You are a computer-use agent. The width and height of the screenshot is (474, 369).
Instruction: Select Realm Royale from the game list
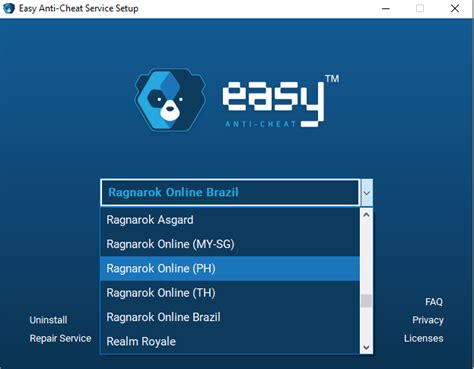tap(230, 342)
